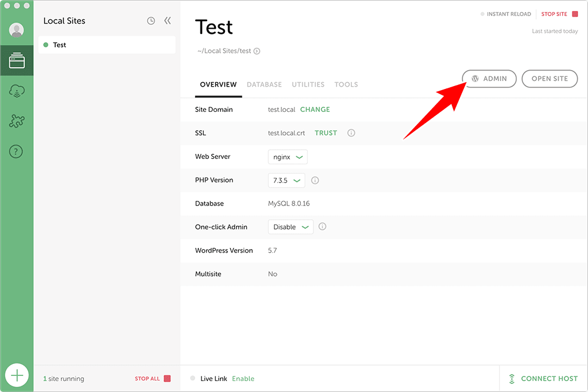Click the red Stop Site square icon
This screenshot has width=588, height=392.
(575, 14)
